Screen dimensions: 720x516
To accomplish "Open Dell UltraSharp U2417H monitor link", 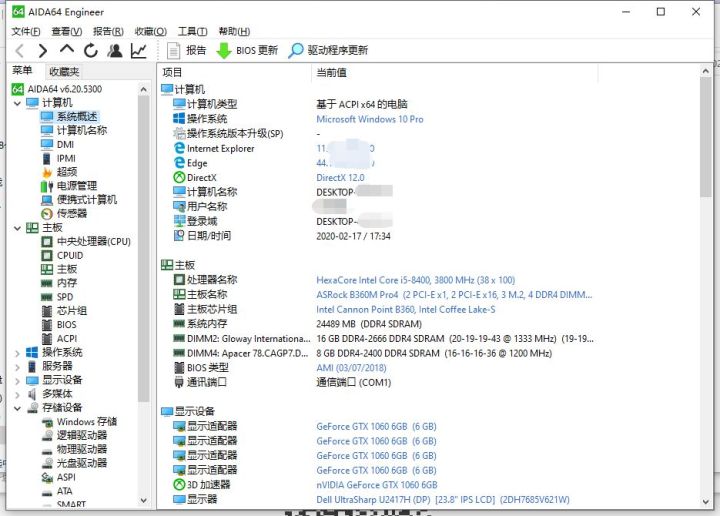I will point(443,500).
